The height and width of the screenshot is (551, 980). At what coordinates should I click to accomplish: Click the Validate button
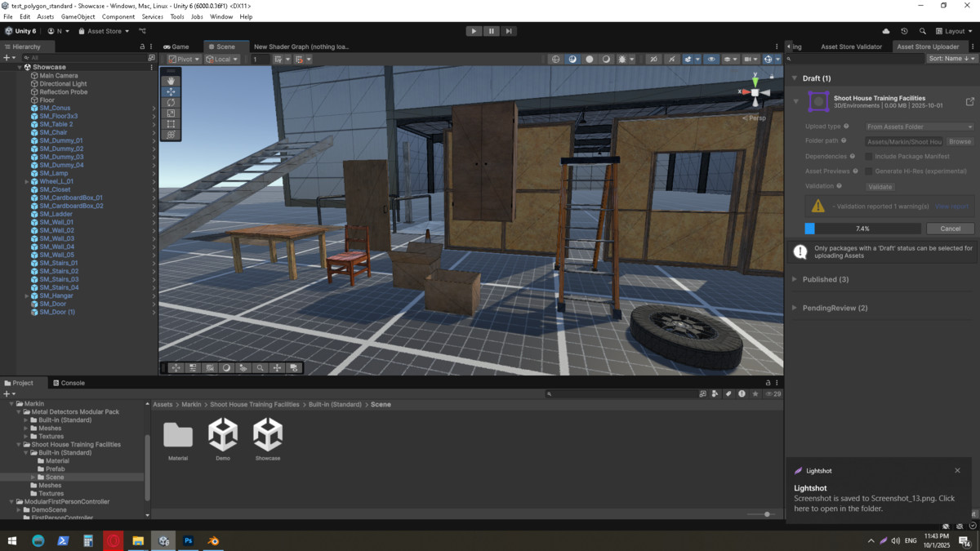coord(880,187)
